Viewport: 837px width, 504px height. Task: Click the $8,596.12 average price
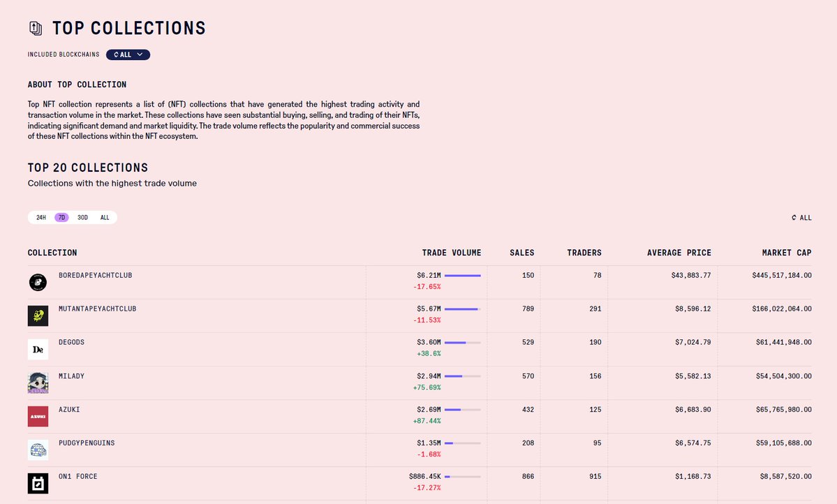coord(693,309)
